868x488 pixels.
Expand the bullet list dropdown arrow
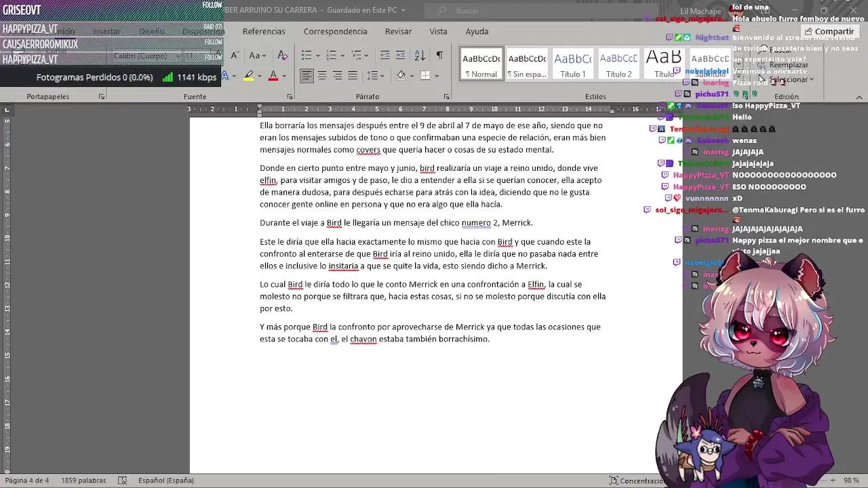[x=317, y=56]
